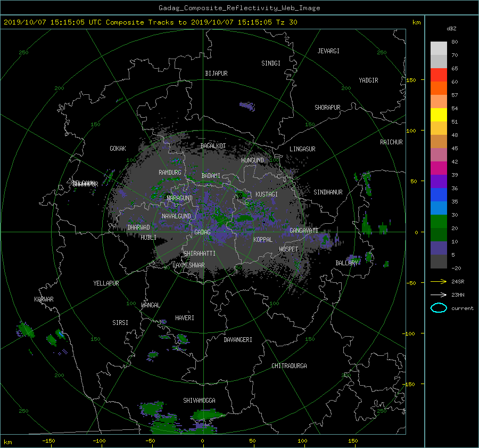479x448 pixels.
Task: Click the -100 tick on right km axis
Action: (x=409, y=333)
